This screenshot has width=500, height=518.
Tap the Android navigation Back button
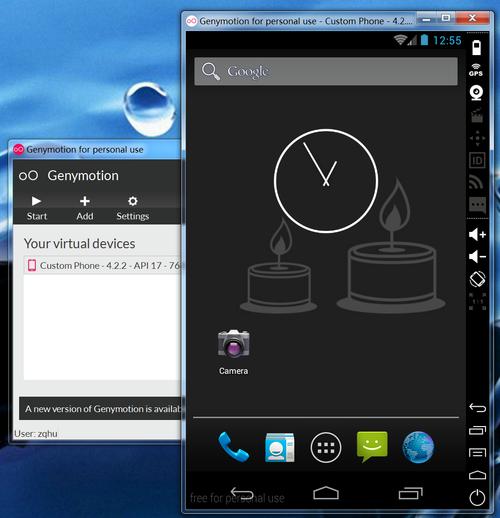(242, 493)
